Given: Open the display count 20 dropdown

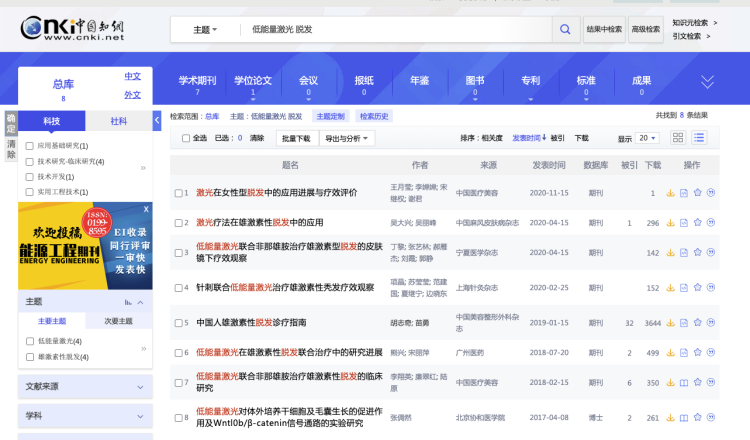Looking at the screenshot, I should pyautogui.click(x=647, y=138).
